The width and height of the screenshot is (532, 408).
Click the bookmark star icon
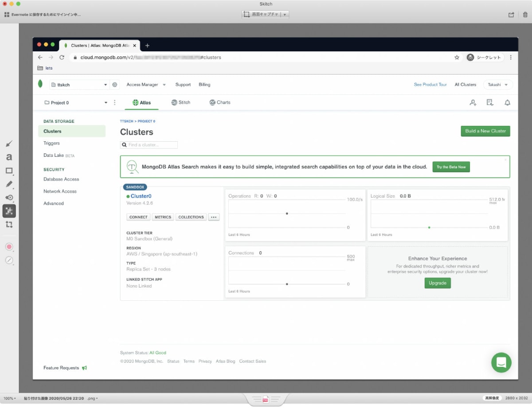(x=457, y=57)
